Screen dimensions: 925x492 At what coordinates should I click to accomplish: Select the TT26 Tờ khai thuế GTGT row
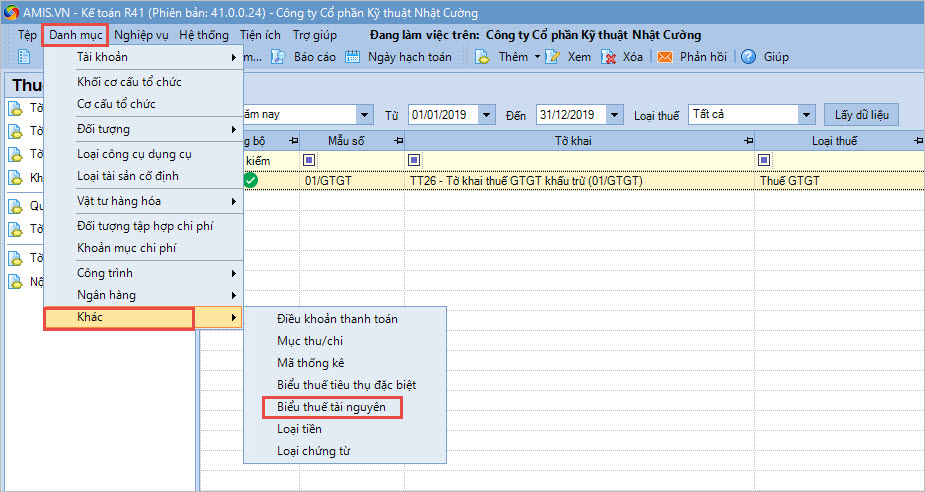[x=526, y=181]
